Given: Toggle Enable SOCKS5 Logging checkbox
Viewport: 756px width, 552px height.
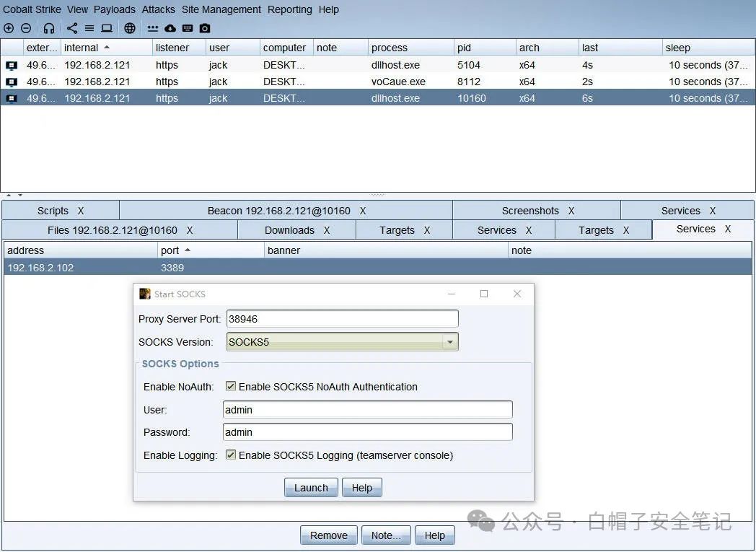Looking at the screenshot, I should tap(231, 455).
